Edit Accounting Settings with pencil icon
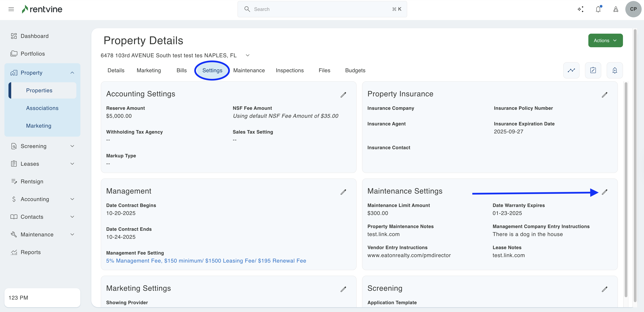The width and height of the screenshot is (644, 312). coord(343,95)
